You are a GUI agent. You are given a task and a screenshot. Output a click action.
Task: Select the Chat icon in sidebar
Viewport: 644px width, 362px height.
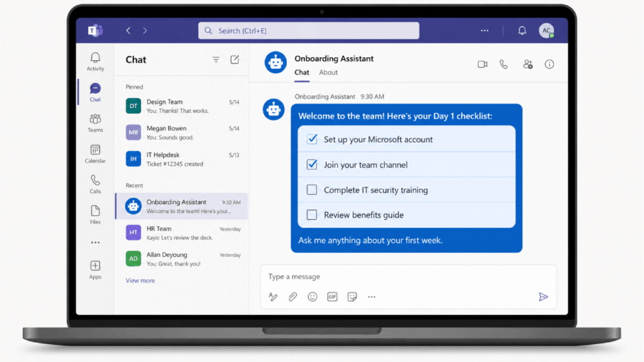[95, 92]
